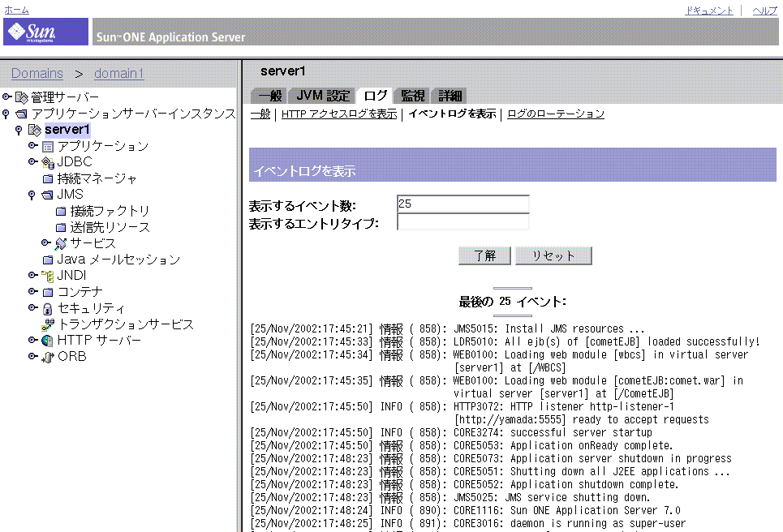Select 持続マネージャ in the tree

point(97,178)
